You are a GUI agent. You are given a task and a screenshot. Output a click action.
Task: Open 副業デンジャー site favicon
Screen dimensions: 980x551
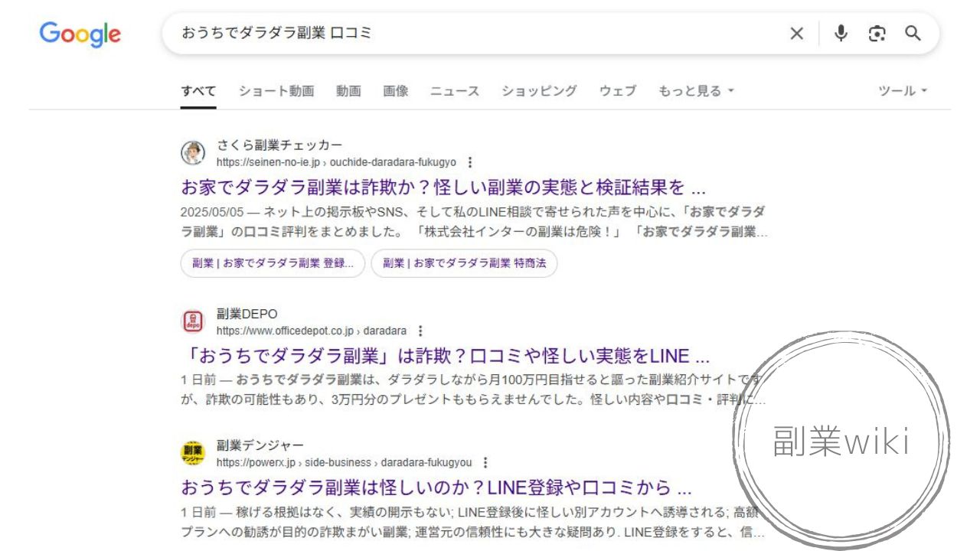193,453
